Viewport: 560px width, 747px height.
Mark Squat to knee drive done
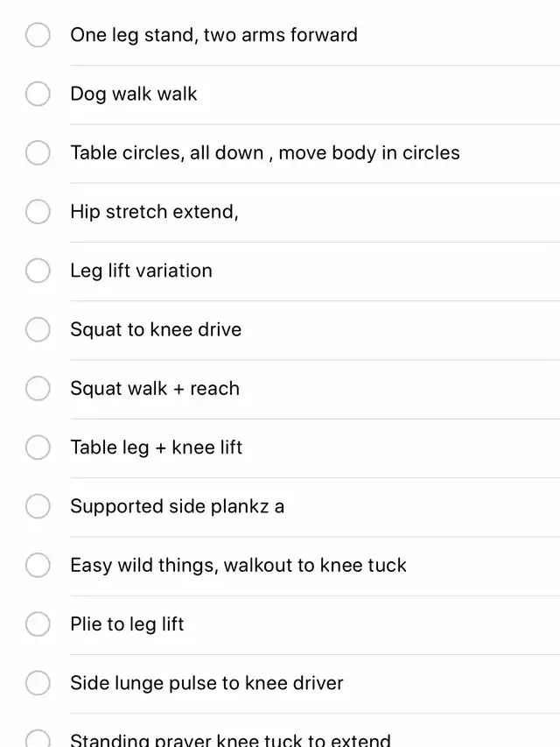[38, 329]
